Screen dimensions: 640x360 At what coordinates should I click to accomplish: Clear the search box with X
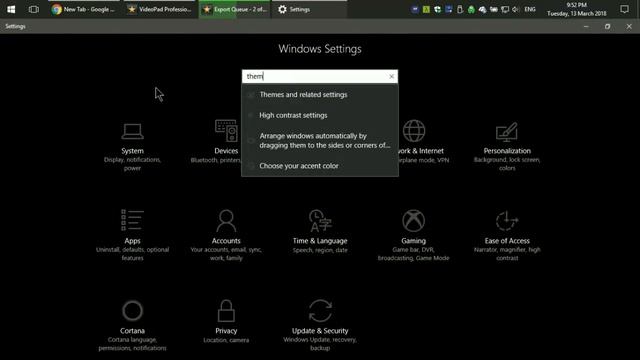[391, 76]
